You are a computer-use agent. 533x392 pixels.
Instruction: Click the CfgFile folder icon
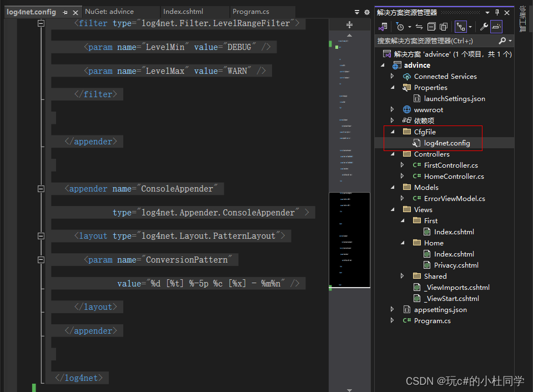point(408,132)
